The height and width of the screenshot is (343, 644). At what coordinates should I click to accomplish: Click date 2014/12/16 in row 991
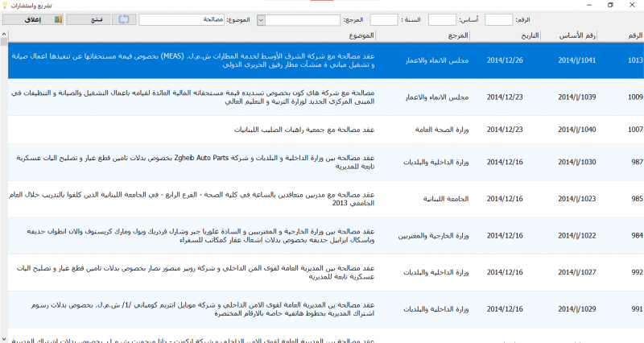click(x=505, y=309)
